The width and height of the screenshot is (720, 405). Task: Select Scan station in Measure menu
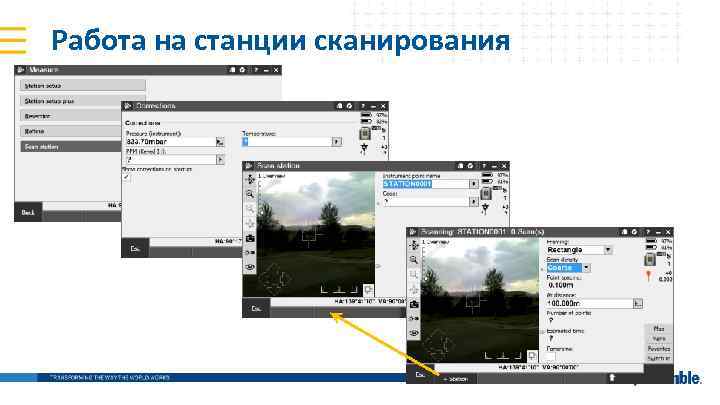pos(71,146)
